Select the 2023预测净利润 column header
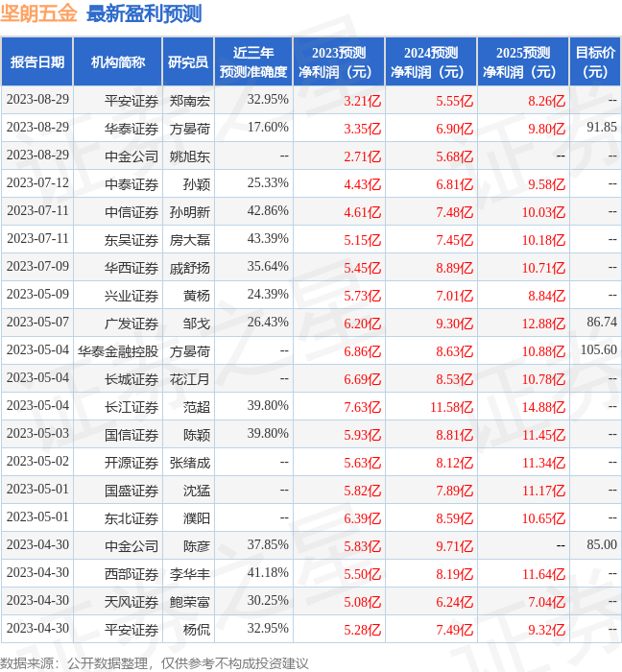Image resolution: width=622 pixels, height=672 pixels. coord(339,61)
